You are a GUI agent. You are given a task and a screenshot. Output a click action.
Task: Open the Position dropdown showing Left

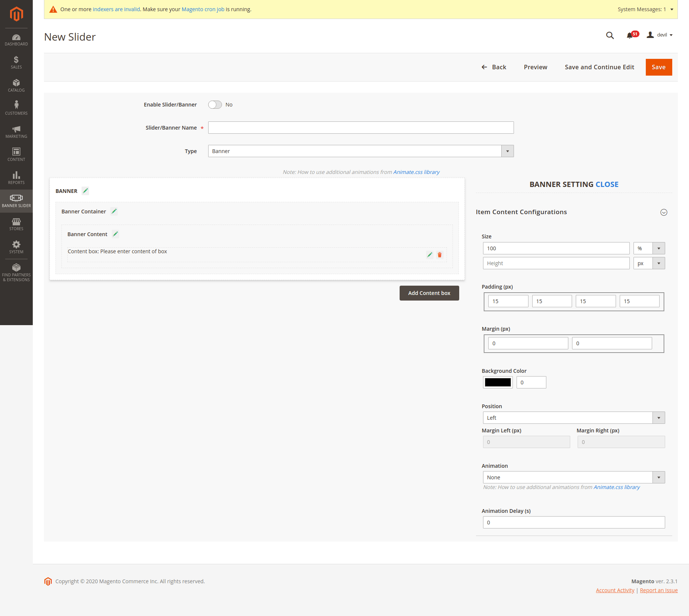574,418
